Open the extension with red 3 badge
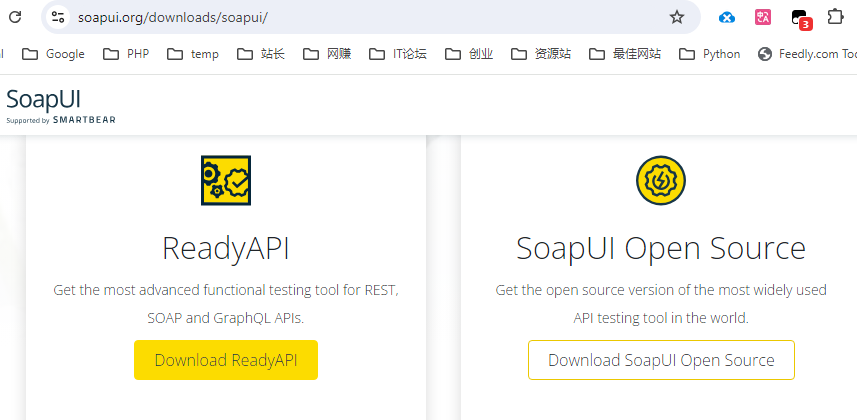 tap(799, 18)
